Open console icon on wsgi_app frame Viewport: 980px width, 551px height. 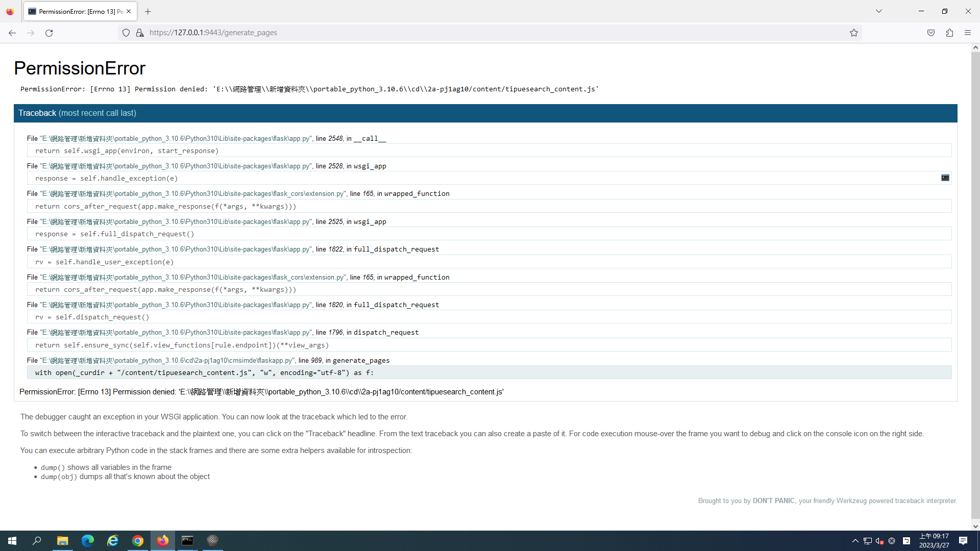(945, 178)
